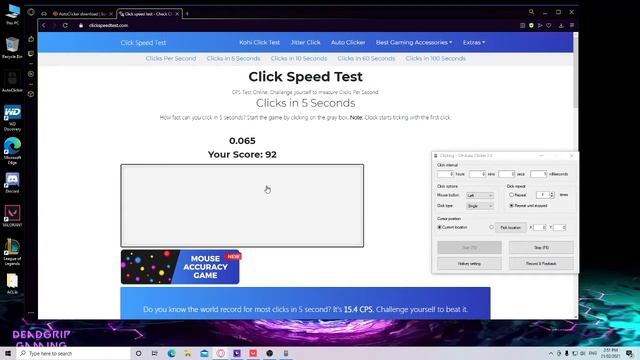Click the Stop (F6) button
The width and height of the screenshot is (640, 360).
tap(541, 247)
